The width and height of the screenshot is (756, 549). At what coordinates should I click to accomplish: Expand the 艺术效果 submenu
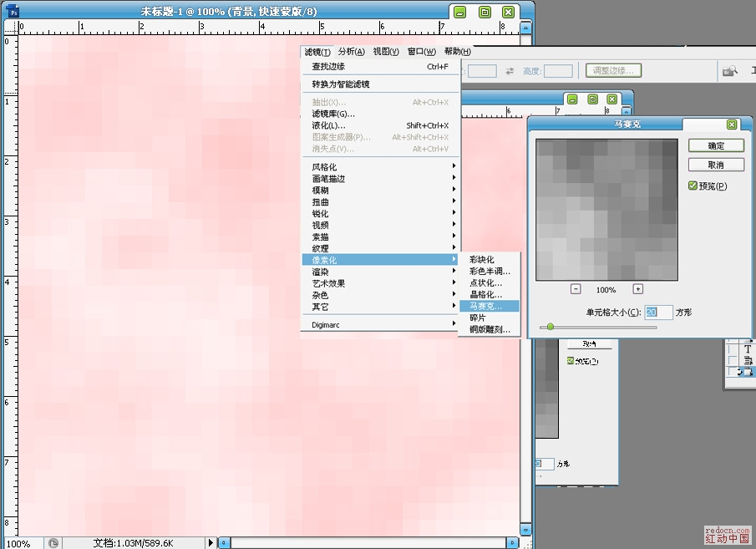click(x=380, y=283)
